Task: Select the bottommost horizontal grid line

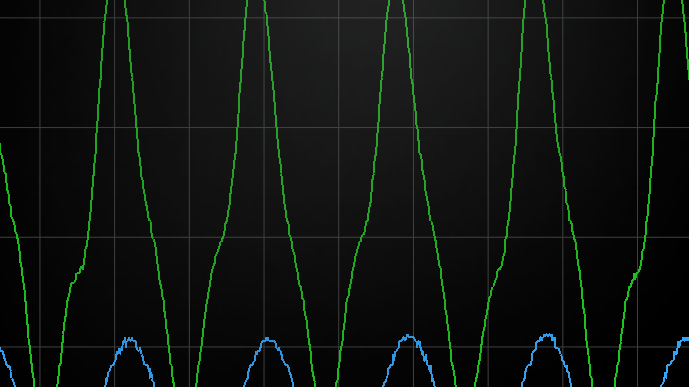Action: 344,347
